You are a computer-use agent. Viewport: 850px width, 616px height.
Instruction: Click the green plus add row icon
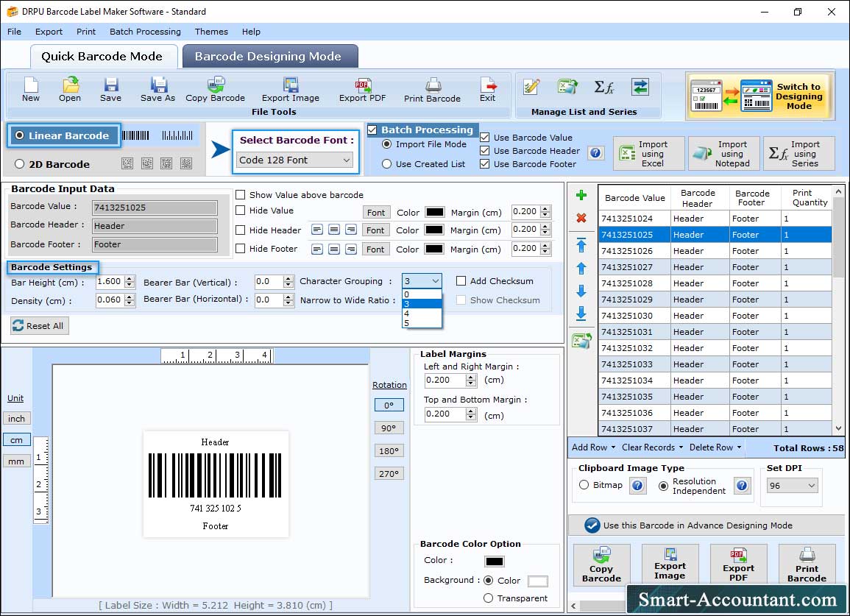(x=581, y=195)
